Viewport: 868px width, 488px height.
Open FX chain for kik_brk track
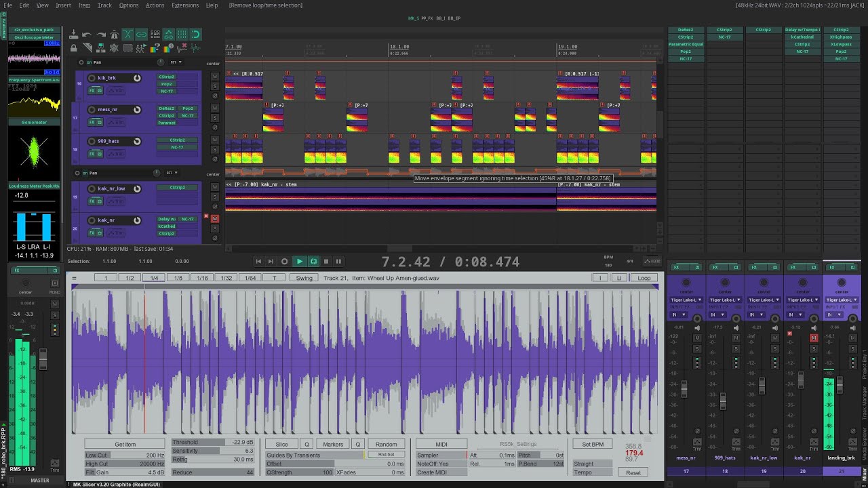(92, 90)
